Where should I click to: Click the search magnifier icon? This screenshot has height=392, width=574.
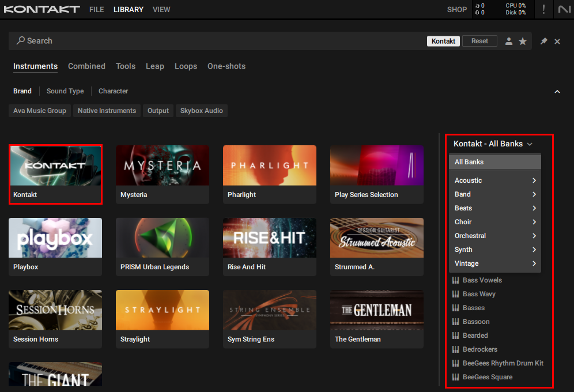coord(21,40)
